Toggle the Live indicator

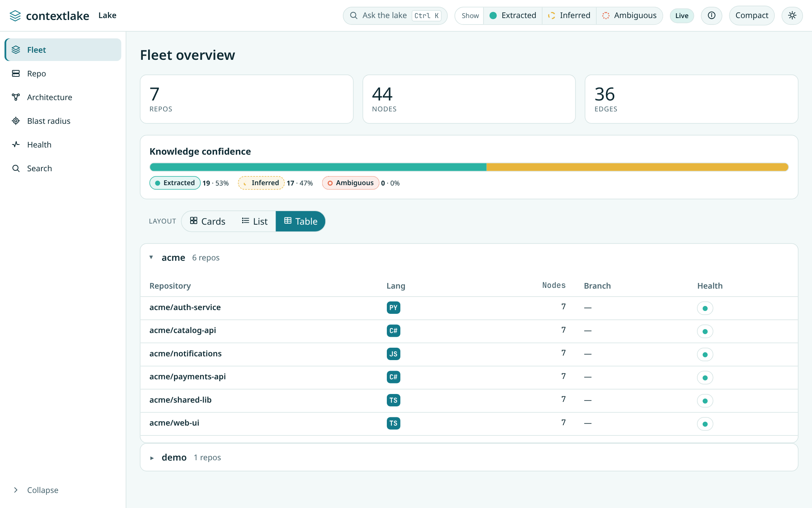pyautogui.click(x=682, y=15)
